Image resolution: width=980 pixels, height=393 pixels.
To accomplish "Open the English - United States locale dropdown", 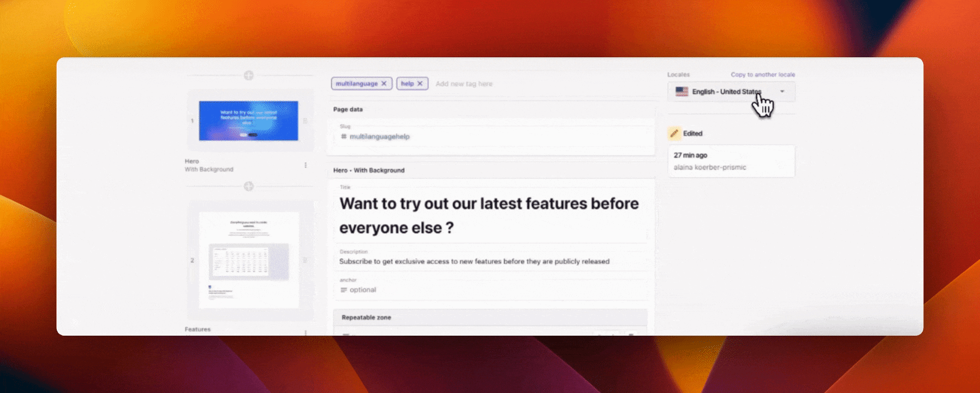I will pyautogui.click(x=731, y=92).
